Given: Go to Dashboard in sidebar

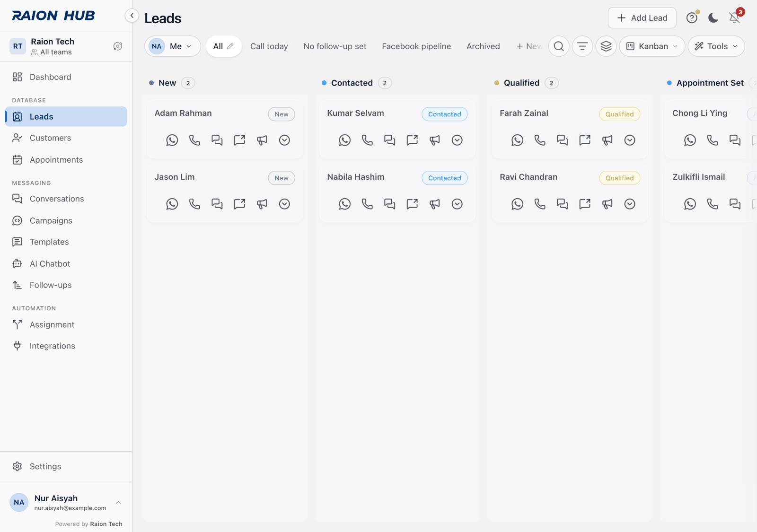Looking at the screenshot, I should tap(66, 77).
